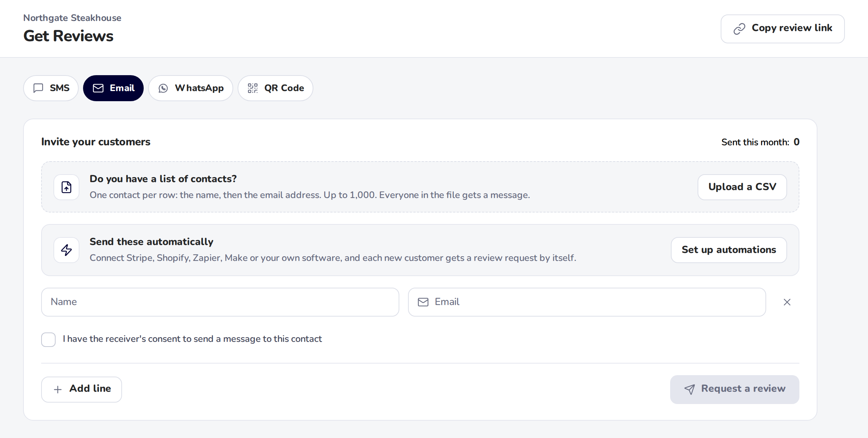Open the WhatsApp tab
Viewport: 868px width, 438px height.
click(x=191, y=88)
